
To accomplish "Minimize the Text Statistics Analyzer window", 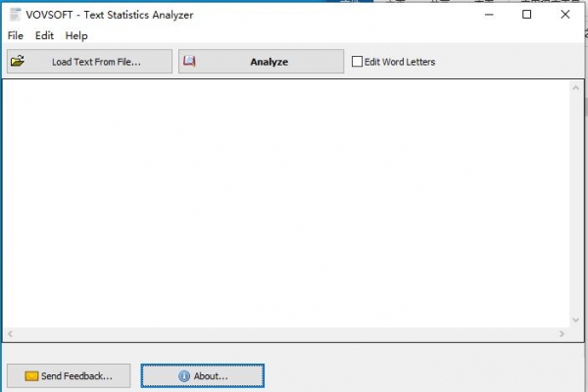I will (x=489, y=15).
